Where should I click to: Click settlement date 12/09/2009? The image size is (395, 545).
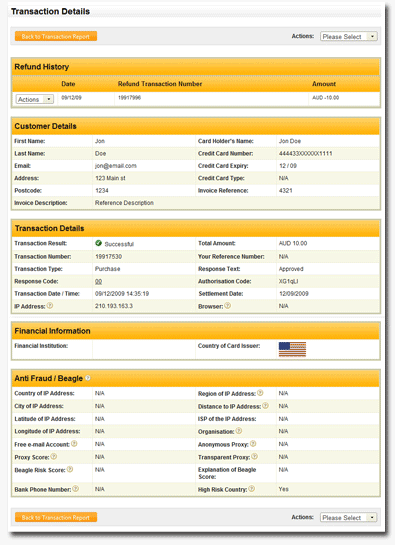tap(293, 294)
